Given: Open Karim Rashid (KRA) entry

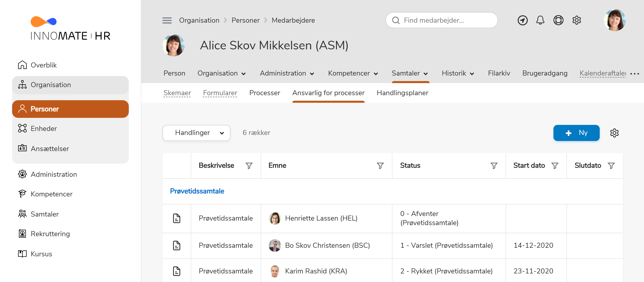Looking at the screenshot, I should click(x=316, y=271).
